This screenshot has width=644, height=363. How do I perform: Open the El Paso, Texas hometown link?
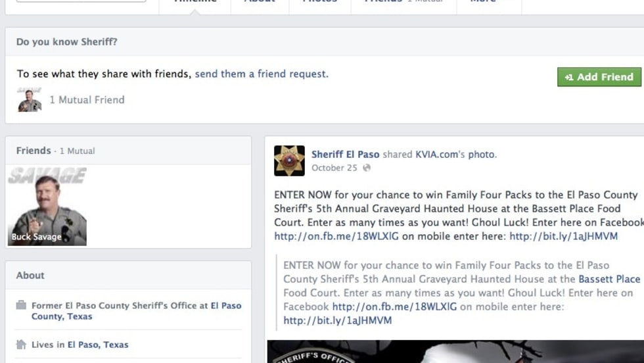(x=98, y=345)
